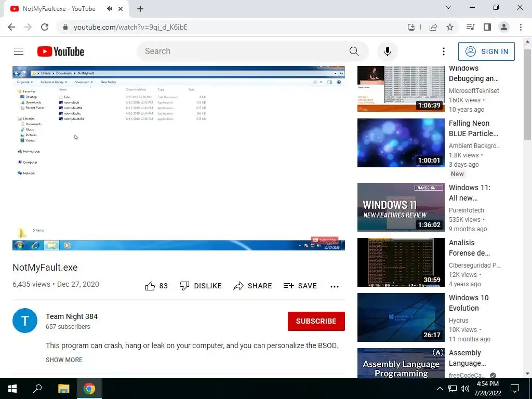Click share this page icon in toolbar
Viewport: 532px width, 399px height.
(x=433, y=27)
